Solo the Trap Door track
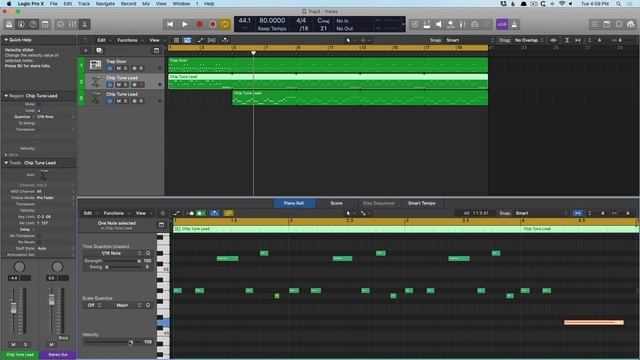The width and height of the screenshot is (640, 360). tap(125, 68)
